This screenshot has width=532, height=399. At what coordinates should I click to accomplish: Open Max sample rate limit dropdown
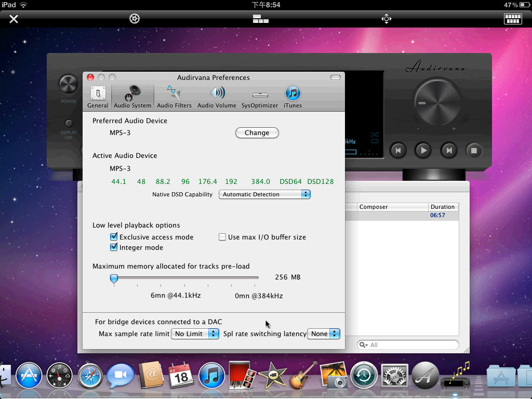coord(195,334)
